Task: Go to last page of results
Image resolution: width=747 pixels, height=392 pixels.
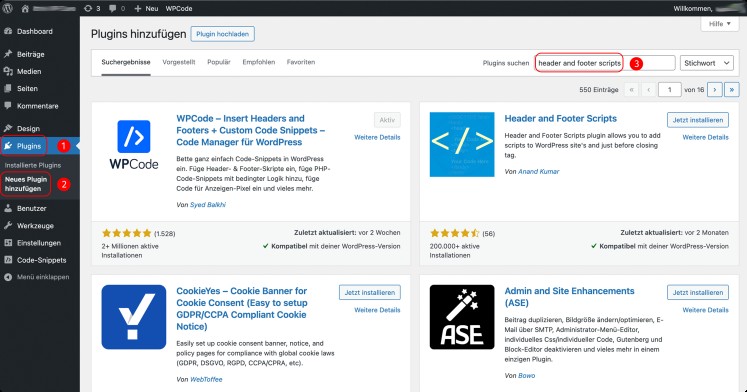Action: (x=732, y=90)
